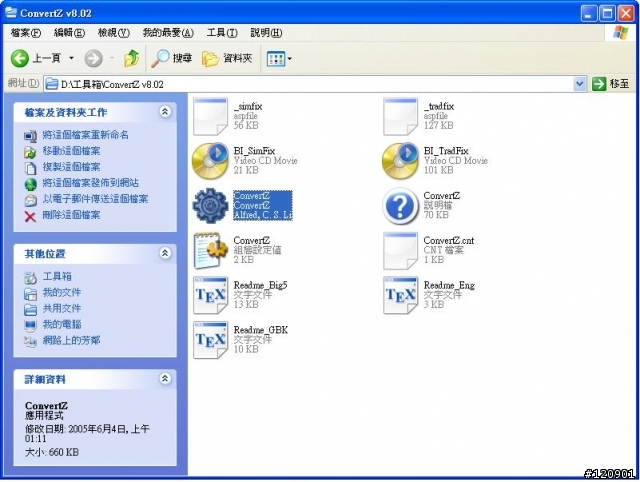This screenshot has width=640, height=482.
Task: Click Move this file (移動這個檔案) link
Action: pos(71,151)
